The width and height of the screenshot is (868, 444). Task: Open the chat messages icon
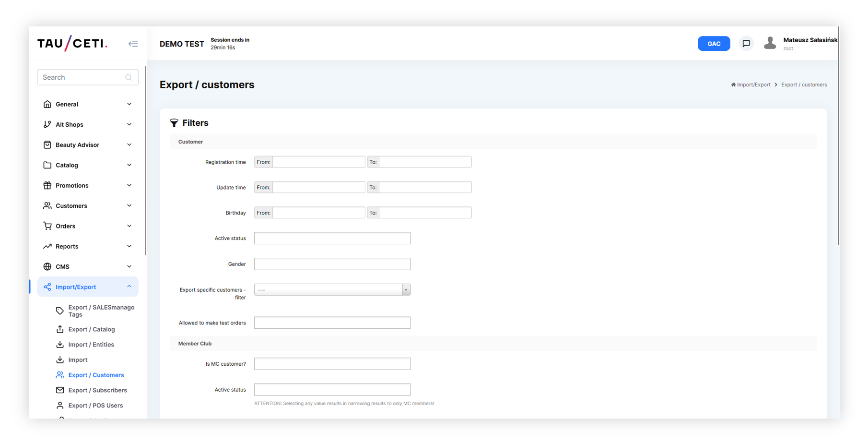click(x=746, y=44)
